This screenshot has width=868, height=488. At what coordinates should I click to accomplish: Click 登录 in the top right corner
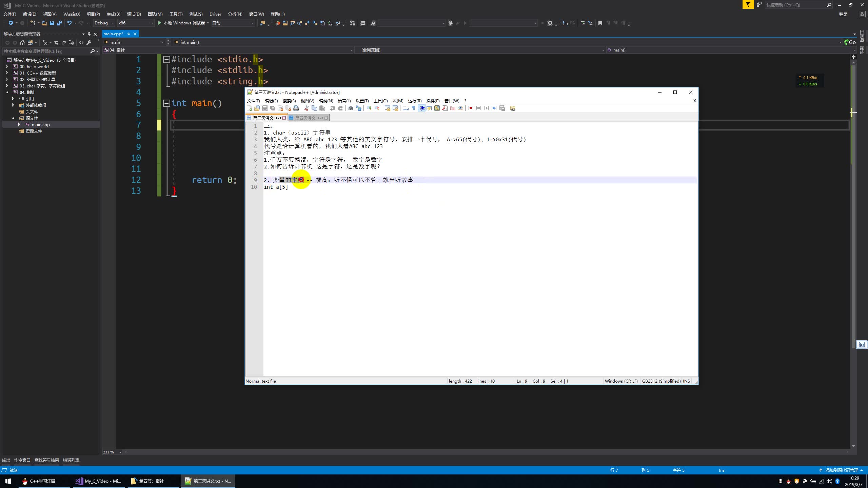click(x=843, y=14)
